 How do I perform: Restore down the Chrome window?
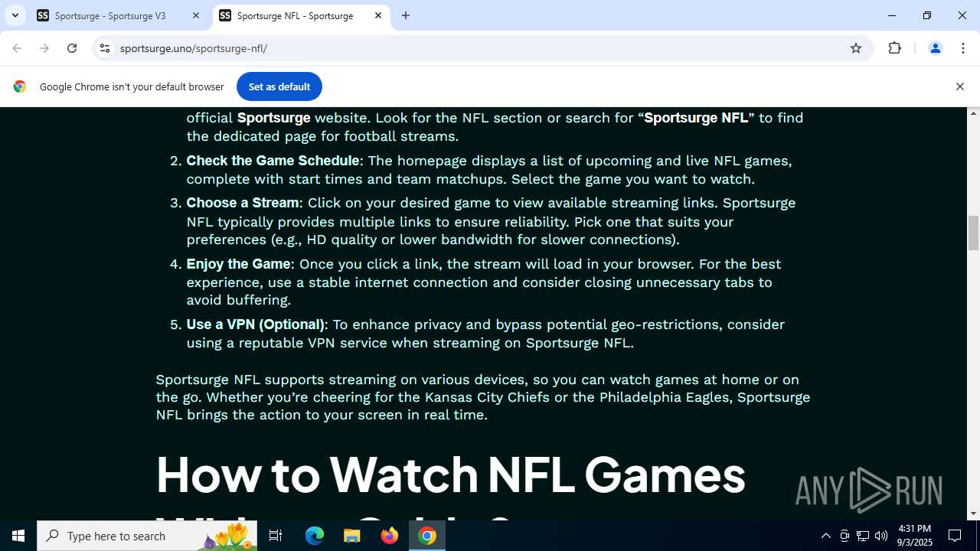pos(927,15)
